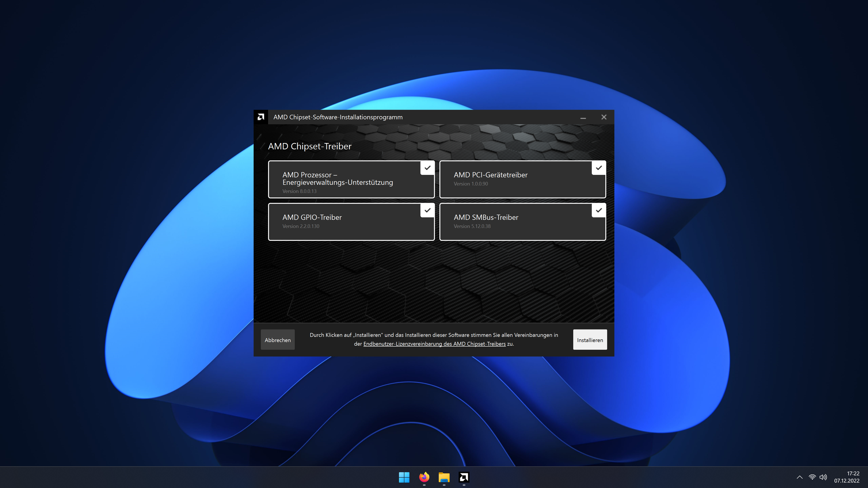Screen dimensions: 868x488
Task: Minimize the AMD installer window
Action: [x=583, y=117]
